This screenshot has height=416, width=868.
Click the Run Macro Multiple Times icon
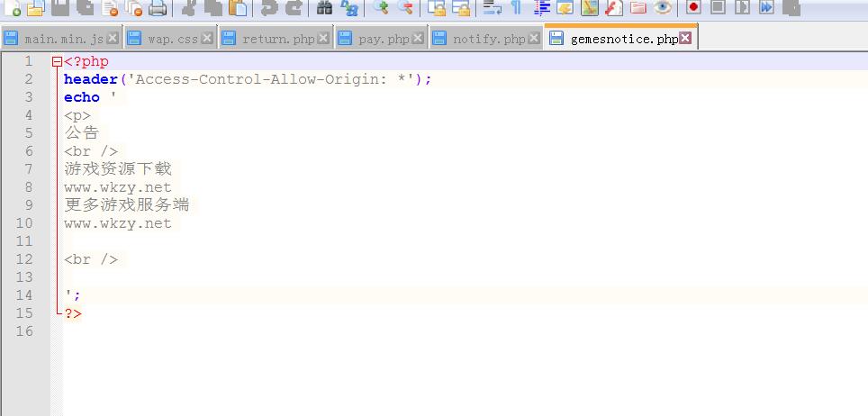pos(766,7)
